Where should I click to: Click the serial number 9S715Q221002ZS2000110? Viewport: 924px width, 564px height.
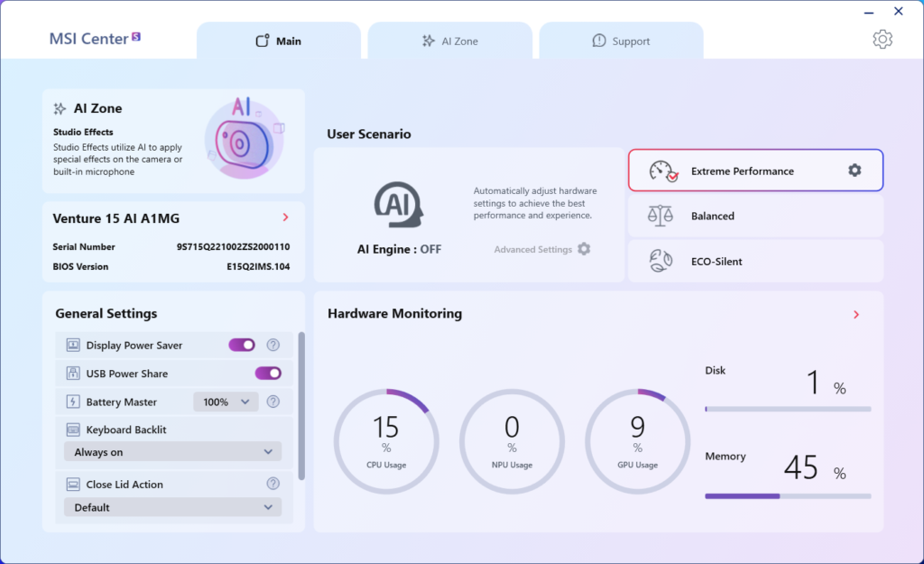tap(234, 247)
